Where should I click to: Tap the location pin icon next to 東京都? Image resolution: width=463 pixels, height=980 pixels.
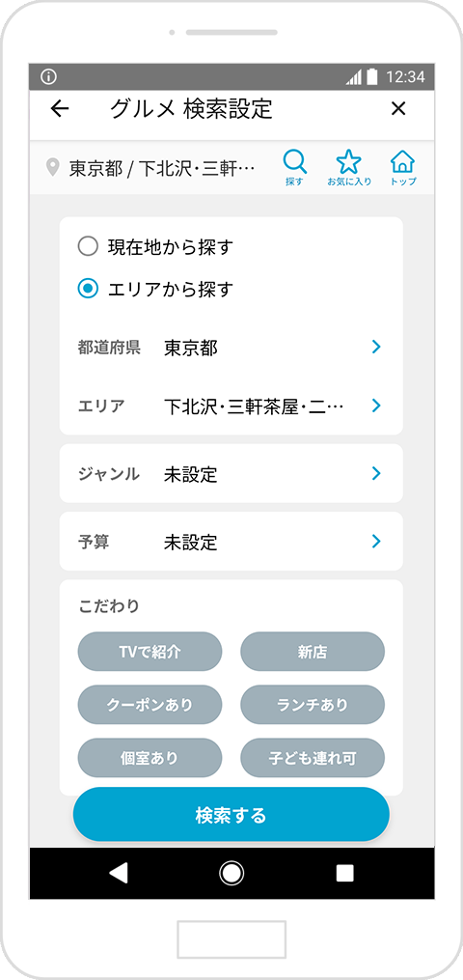(54, 167)
